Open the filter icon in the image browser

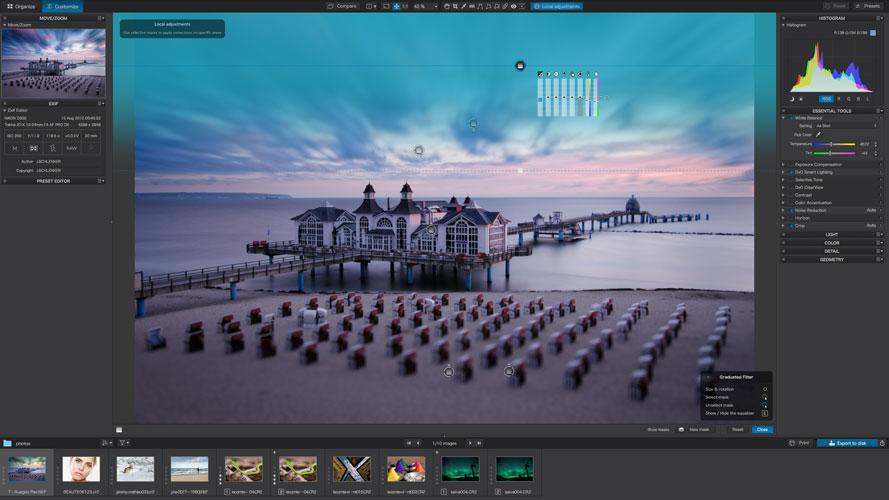point(124,442)
